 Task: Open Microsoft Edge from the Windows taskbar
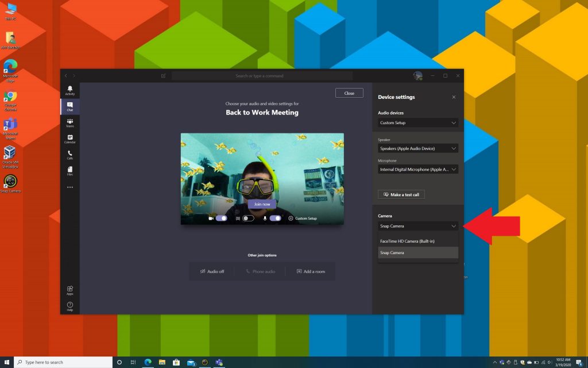[148, 362]
